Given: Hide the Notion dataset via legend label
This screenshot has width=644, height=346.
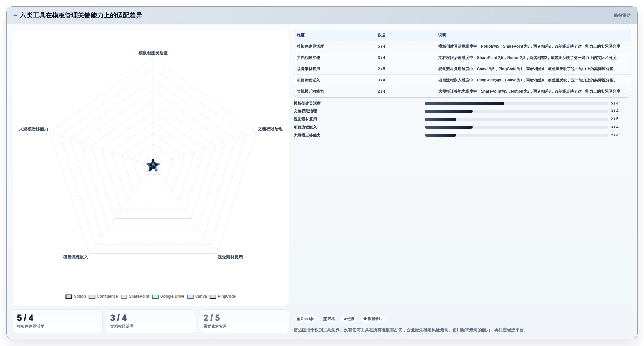Looking at the screenshot, I should (x=80, y=296).
